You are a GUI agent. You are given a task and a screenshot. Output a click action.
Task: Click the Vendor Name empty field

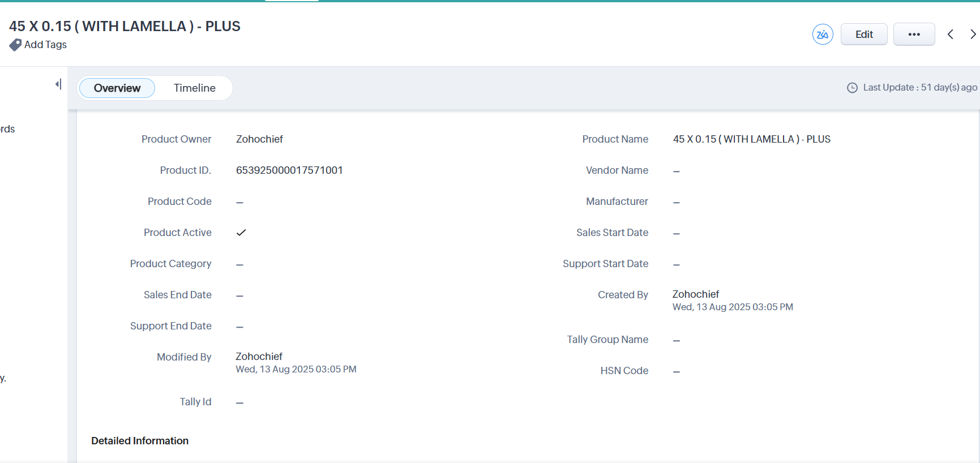[x=676, y=171]
